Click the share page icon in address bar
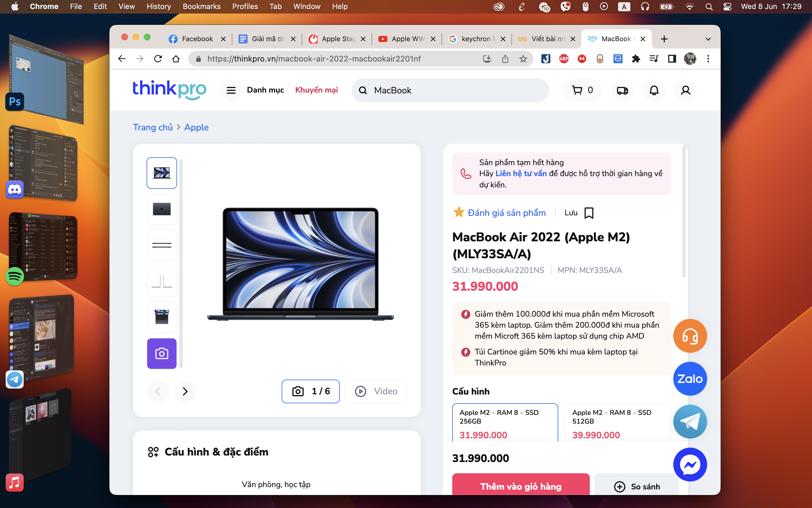The width and height of the screenshot is (812, 508). tap(505, 59)
